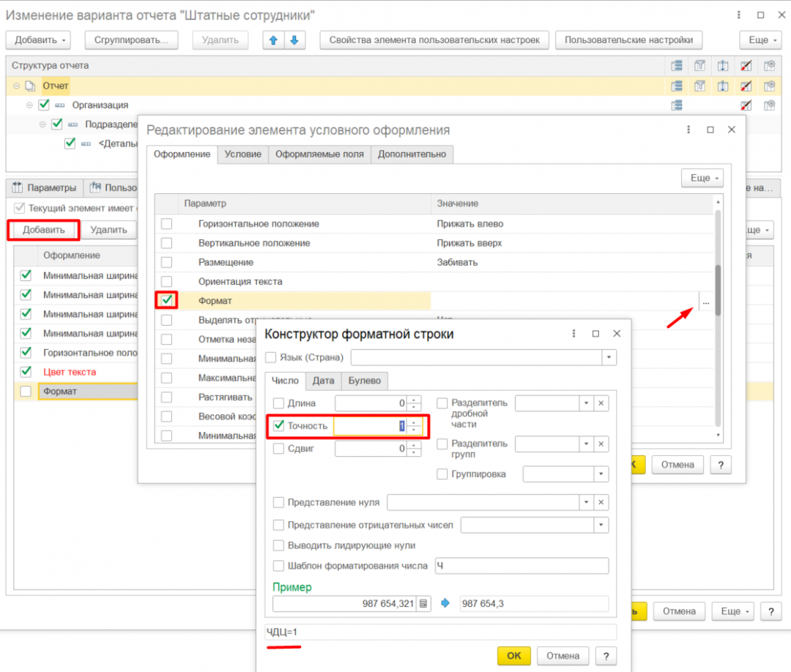
Task: Enable the Выводить лидирующие нули checkbox
Action: coord(278,545)
